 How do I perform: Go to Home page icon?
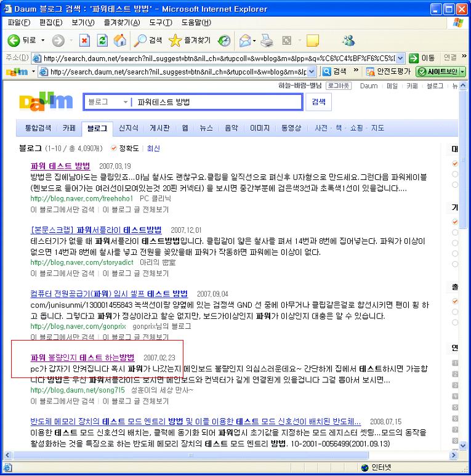click(120, 40)
